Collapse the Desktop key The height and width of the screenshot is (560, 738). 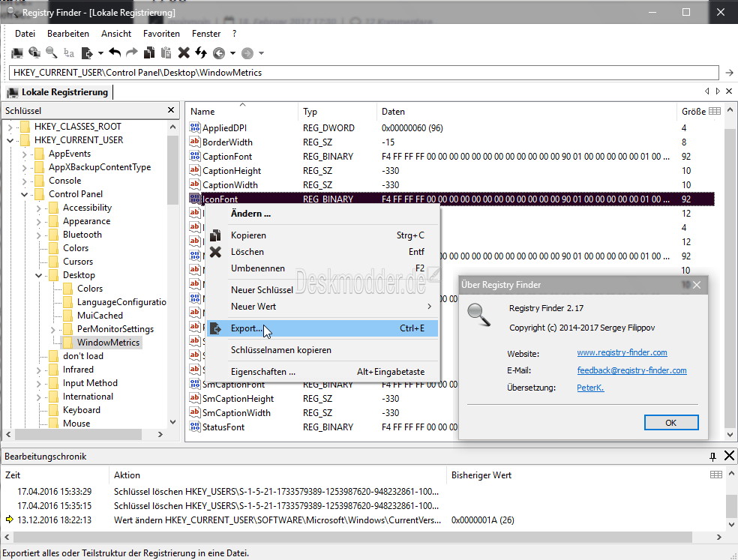click(38, 275)
